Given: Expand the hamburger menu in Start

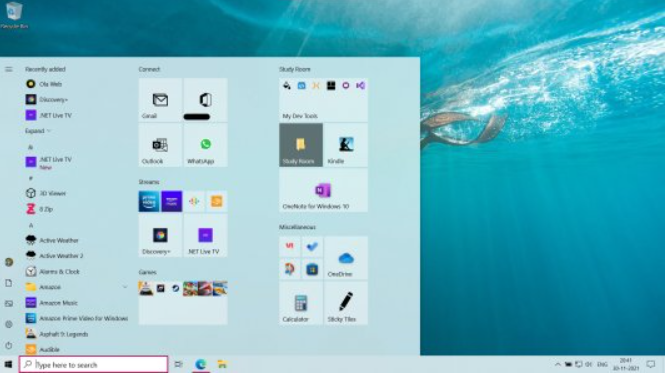Looking at the screenshot, I should coord(9,69).
